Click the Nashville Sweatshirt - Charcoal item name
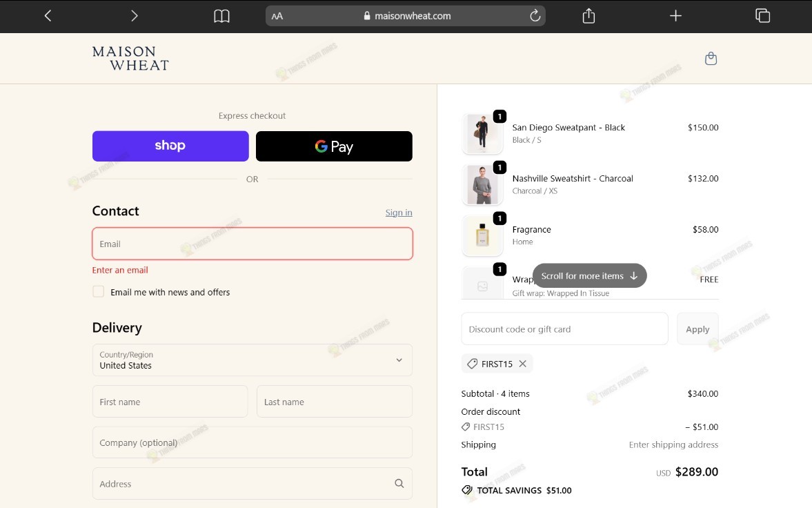 pos(573,178)
